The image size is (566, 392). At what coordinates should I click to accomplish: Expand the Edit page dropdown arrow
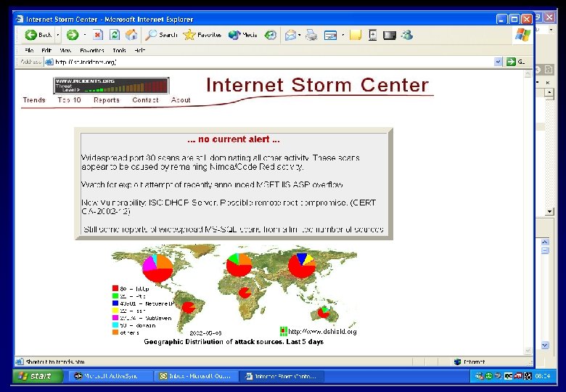pyautogui.click(x=343, y=35)
